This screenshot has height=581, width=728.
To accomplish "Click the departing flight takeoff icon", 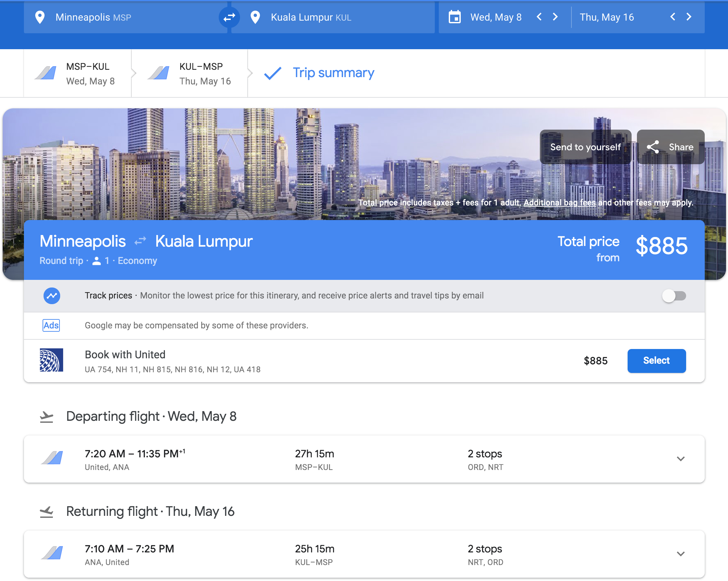I will point(47,417).
